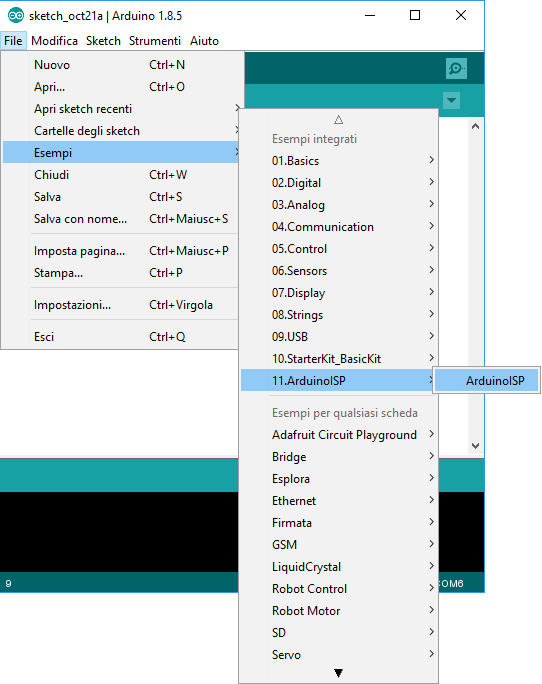This screenshot has width=542, height=684.
Task: Open the Modifica menu
Action: tap(55, 41)
